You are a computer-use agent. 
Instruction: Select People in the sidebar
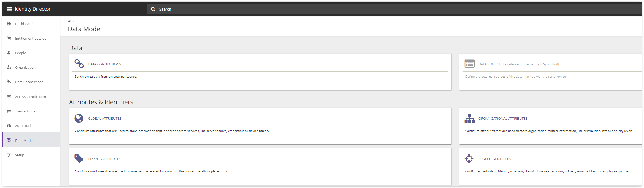coord(20,53)
